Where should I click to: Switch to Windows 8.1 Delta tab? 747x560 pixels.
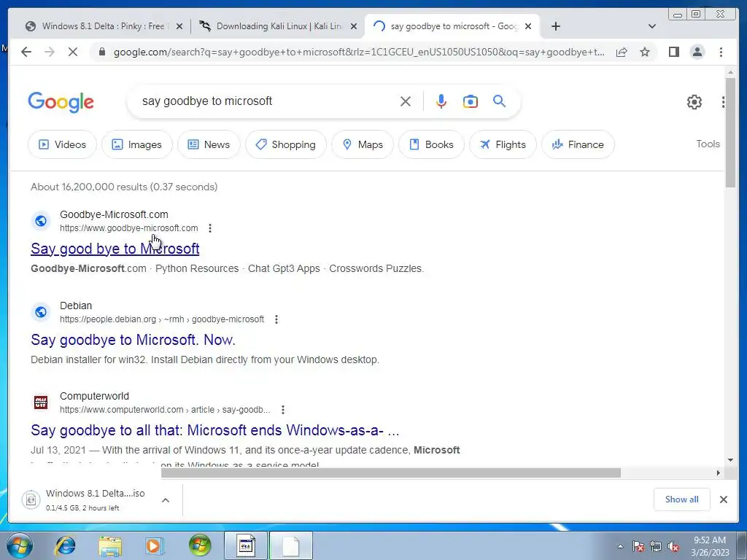(x=102, y=26)
